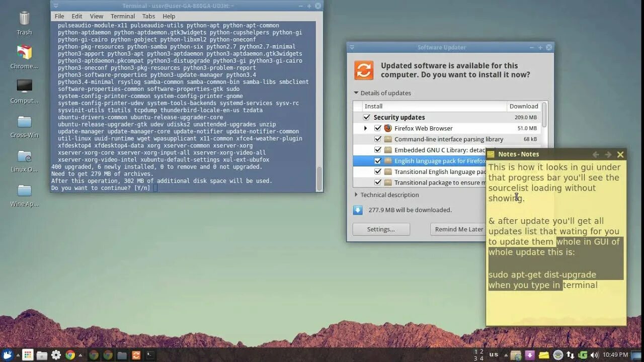Click the show desktop button at panel end
Viewport: 644px width, 362px height.
636,355
